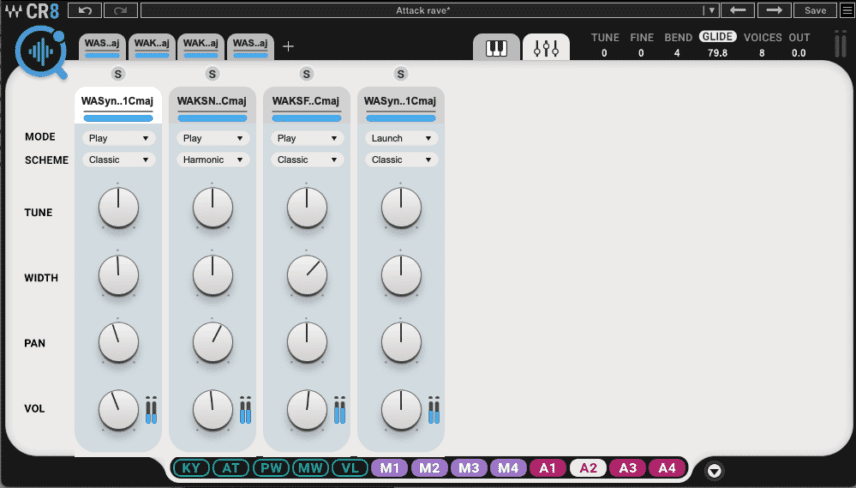Viewport: 856px width, 488px height.
Task: Select the MW modulation source
Action: pyautogui.click(x=311, y=468)
